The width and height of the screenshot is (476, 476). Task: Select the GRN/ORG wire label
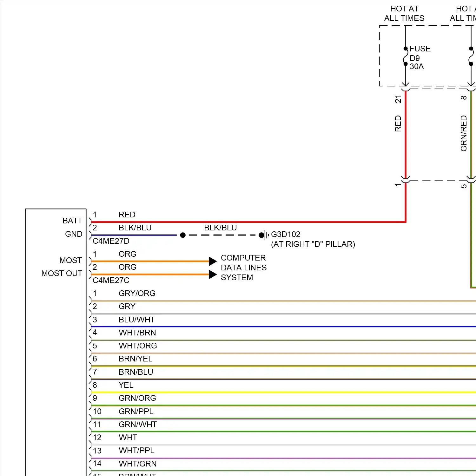click(137, 398)
